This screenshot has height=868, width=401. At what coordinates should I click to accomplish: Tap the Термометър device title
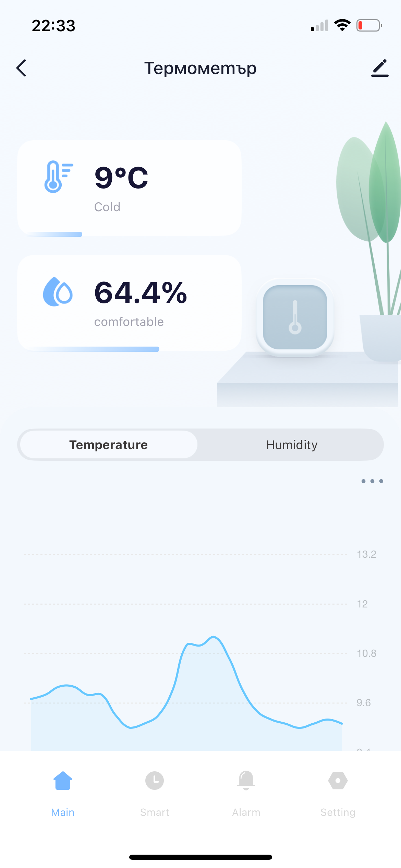coord(200,68)
